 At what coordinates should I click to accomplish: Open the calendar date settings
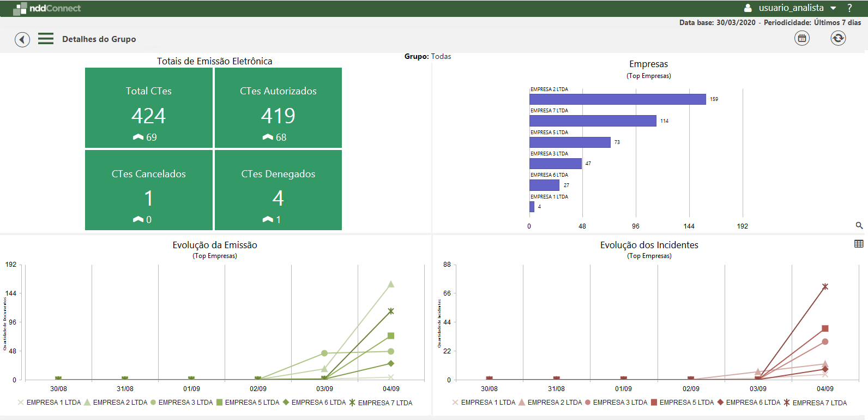801,38
